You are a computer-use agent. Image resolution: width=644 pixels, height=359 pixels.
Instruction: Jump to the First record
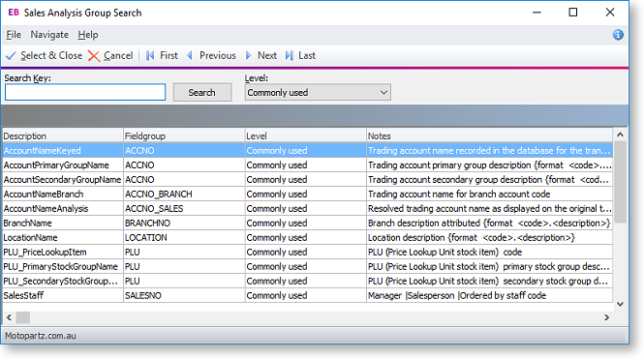[x=163, y=55]
